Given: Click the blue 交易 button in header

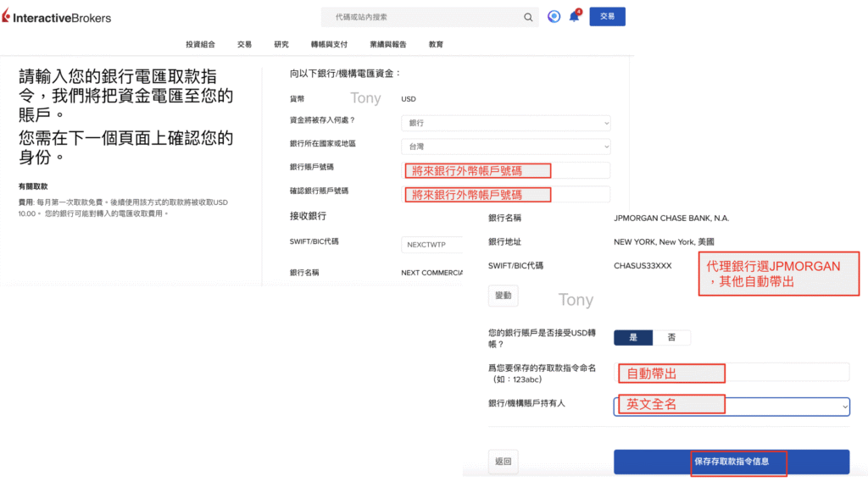Looking at the screenshot, I should (x=607, y=17).
